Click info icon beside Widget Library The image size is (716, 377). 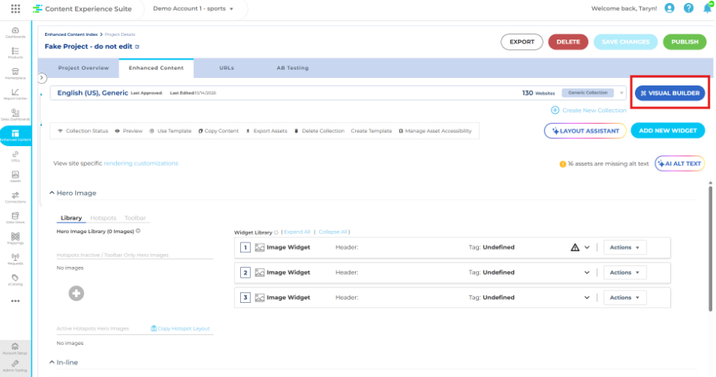(276, 232)
